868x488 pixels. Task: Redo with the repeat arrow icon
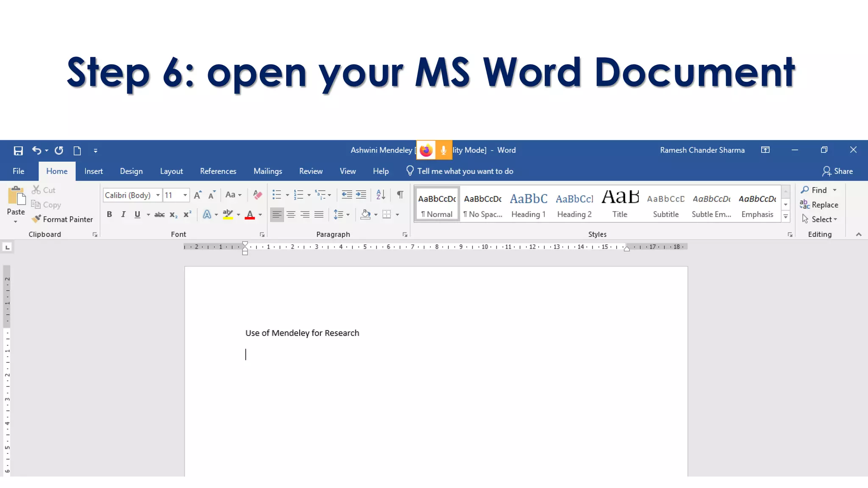pos(59,150)
